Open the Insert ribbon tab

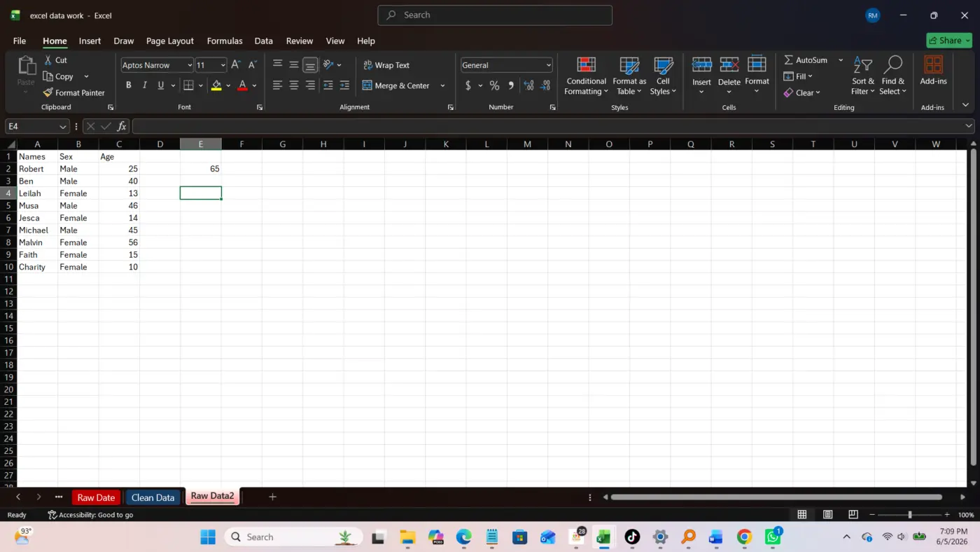point(90,41)
